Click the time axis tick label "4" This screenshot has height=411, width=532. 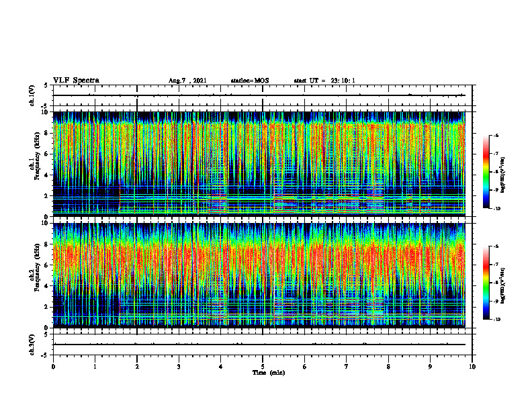pos(221,367)
